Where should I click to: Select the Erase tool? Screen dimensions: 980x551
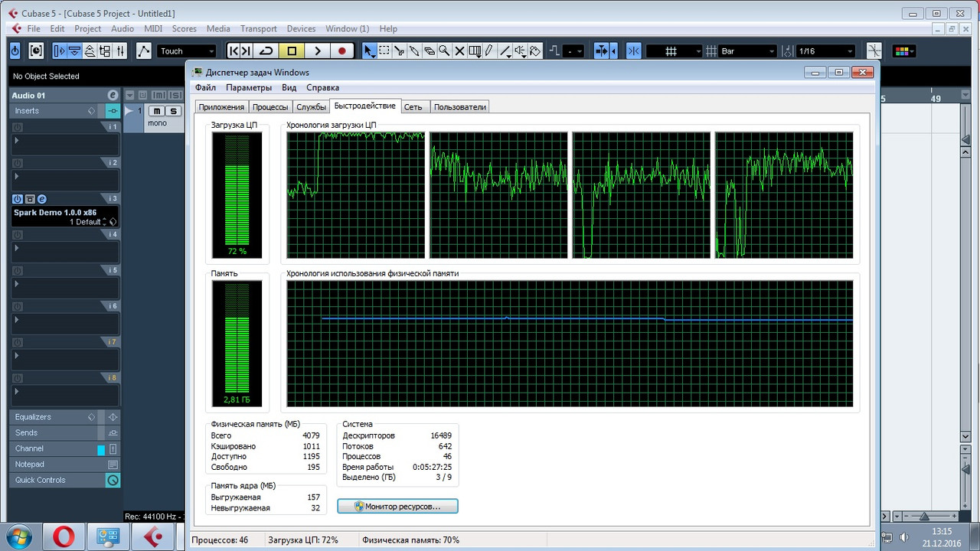point(430,51)
